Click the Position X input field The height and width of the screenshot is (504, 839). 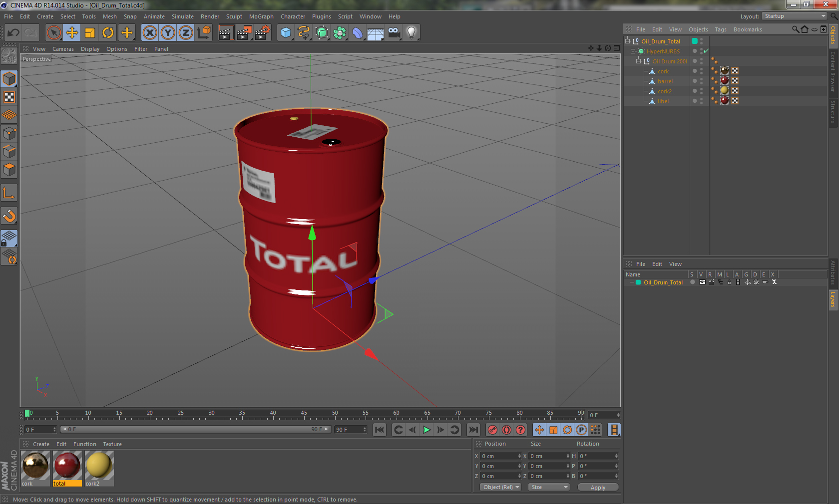pos(500,456)
